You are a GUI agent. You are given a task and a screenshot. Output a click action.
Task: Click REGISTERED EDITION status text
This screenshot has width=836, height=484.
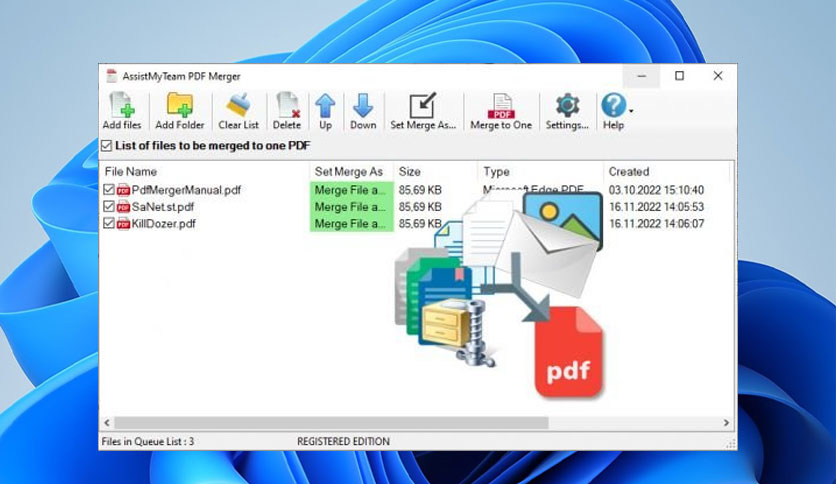(x=343, y=441)
